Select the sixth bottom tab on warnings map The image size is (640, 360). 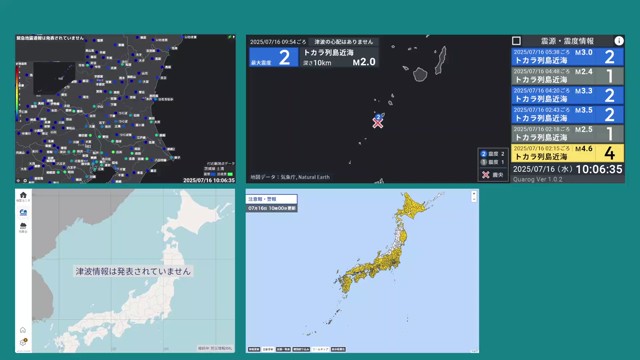tap(338, 349)
